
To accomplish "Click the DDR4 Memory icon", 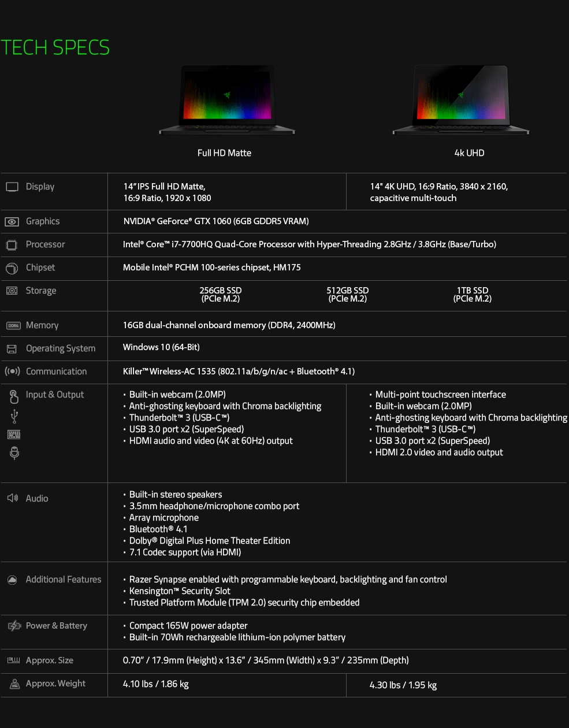I will (x=13, y=326).
